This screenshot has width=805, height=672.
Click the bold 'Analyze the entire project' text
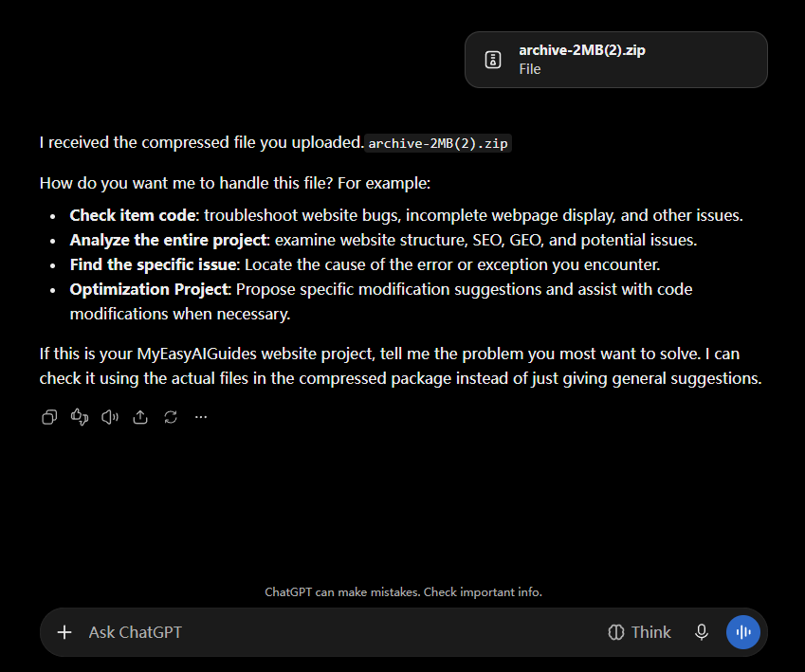(169, 240)
